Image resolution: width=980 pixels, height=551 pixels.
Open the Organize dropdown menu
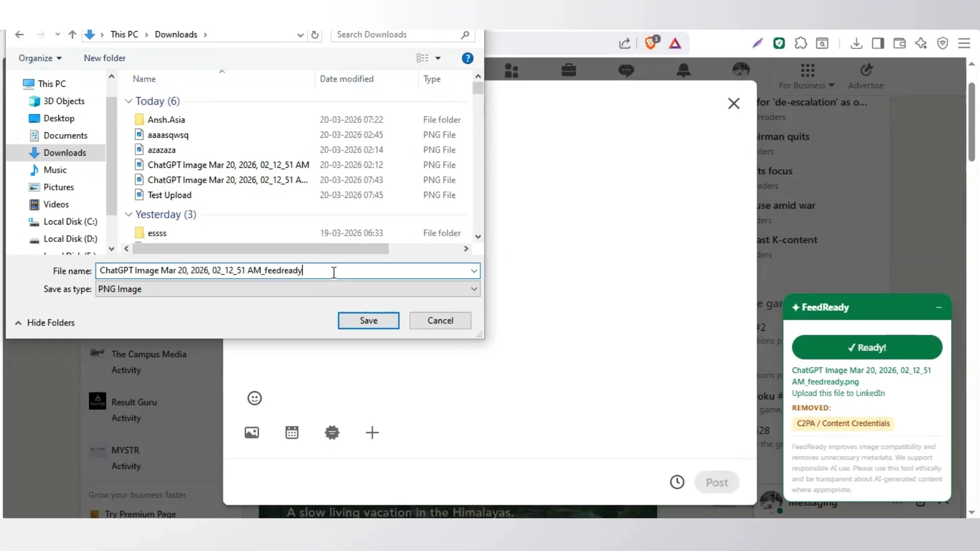tap(40, 58)
